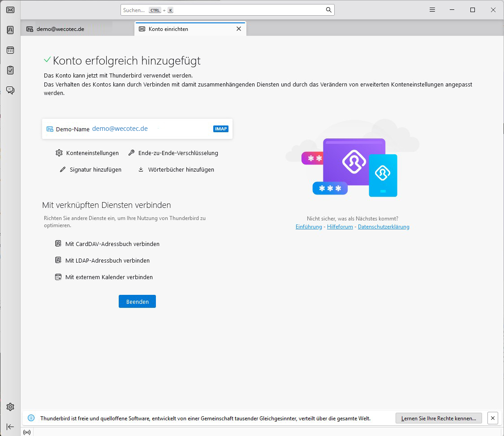Click the demo@wecotec.de address in account card
Image resolution: width=504 pixels, height=436 pixels.
tap(120, 129)
